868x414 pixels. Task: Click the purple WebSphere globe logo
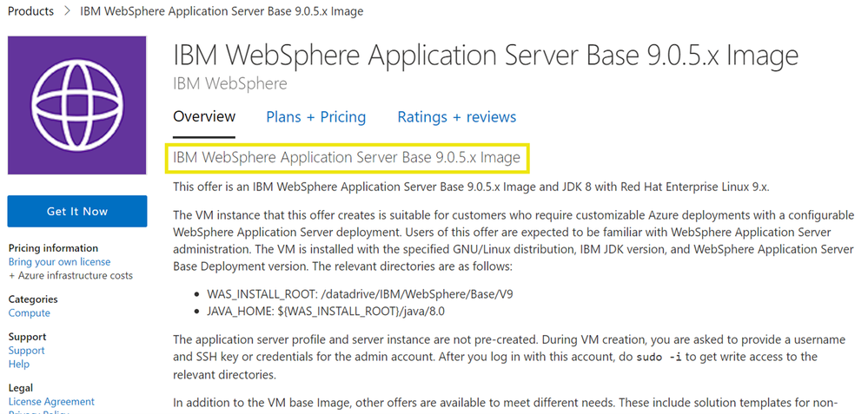click(x=77, y=106)
